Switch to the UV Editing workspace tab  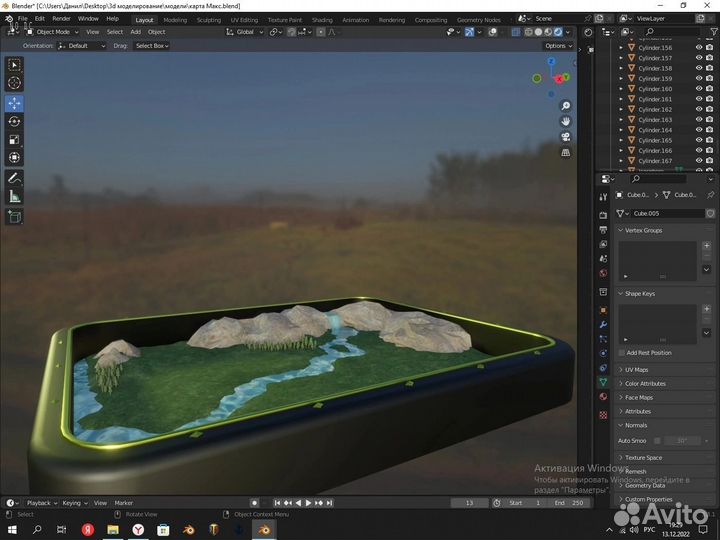click(244, 20)
